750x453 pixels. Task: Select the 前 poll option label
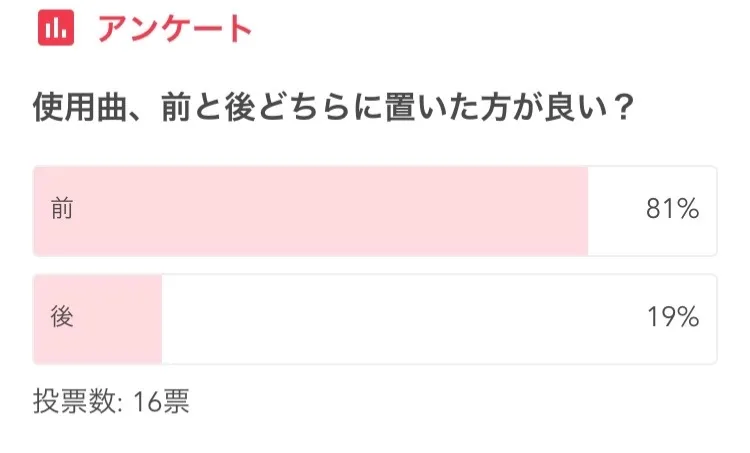pyautogui.click(x=62, y=211)
